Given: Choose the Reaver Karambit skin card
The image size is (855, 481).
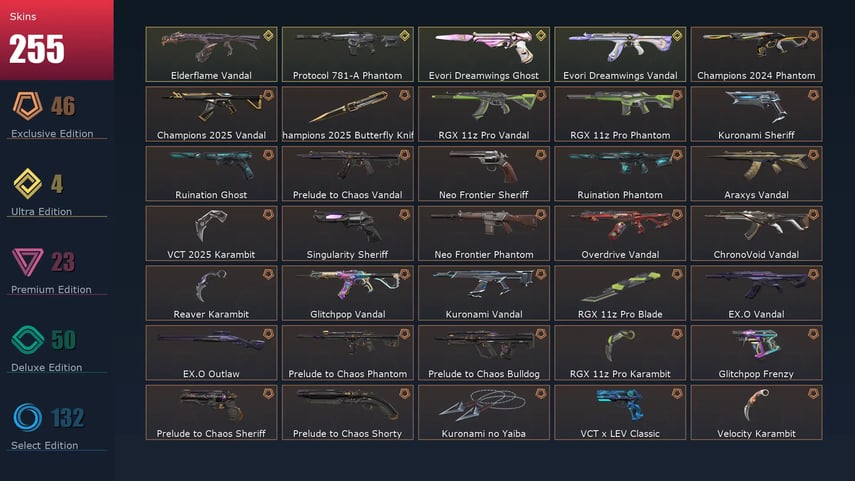Looking at the screenshot, I should pos(212,293).
